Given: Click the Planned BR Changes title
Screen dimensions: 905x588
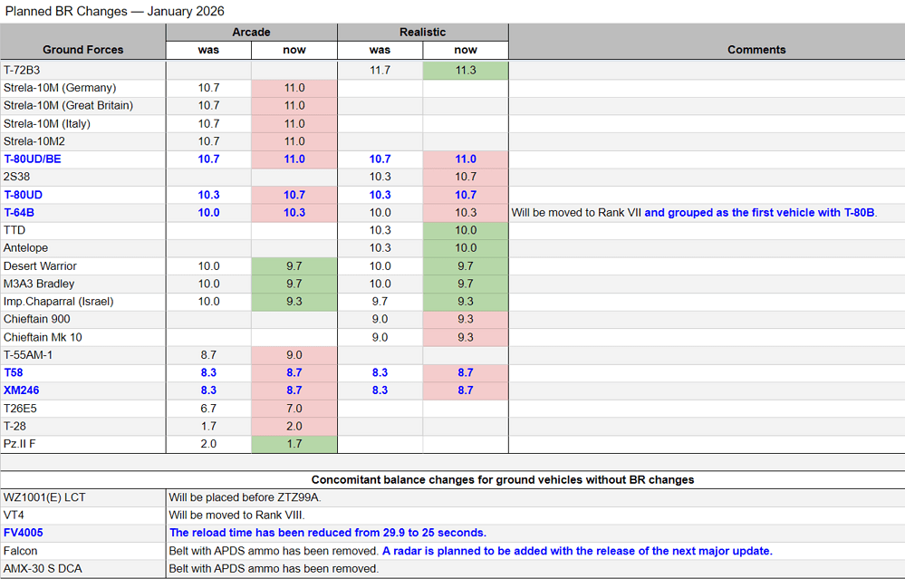Looking at the screenshot, I should pyautogui.click(x=115, y=11).
